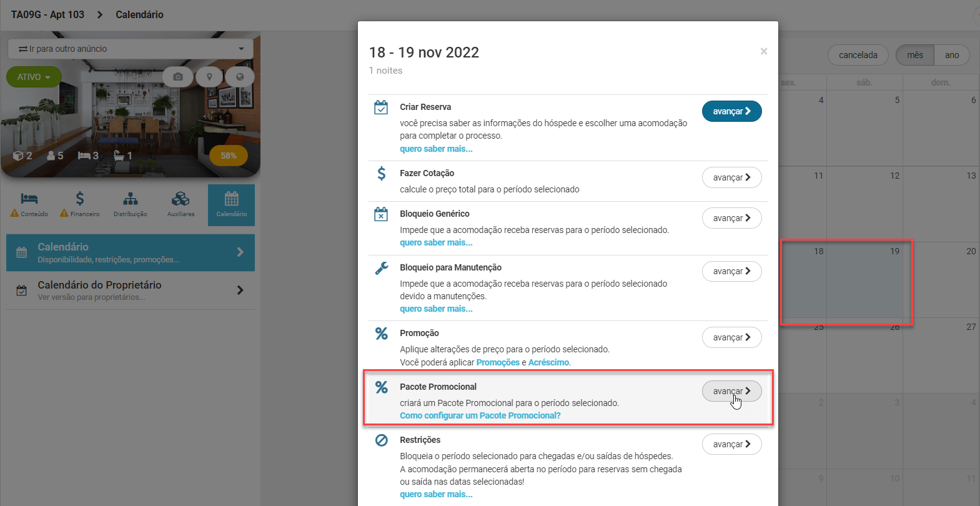Viewport: 980px width, 506px height.
Task: Open the Conteúdo bed icon tab
Action: [x=29, y=204]
